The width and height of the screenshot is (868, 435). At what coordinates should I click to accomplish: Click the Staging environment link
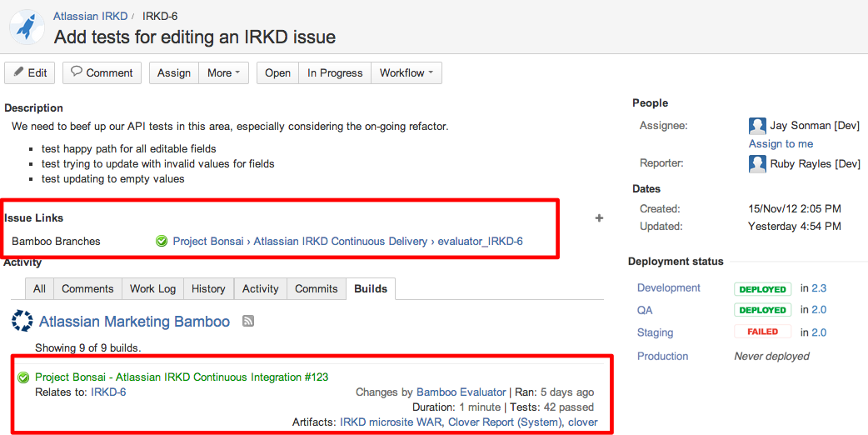click(655, 332)
